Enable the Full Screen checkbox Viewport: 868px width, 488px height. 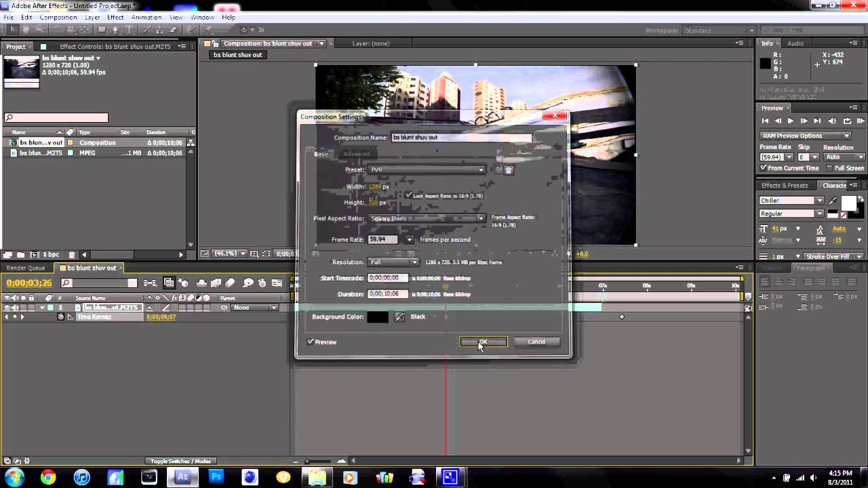tap(829, 168)
